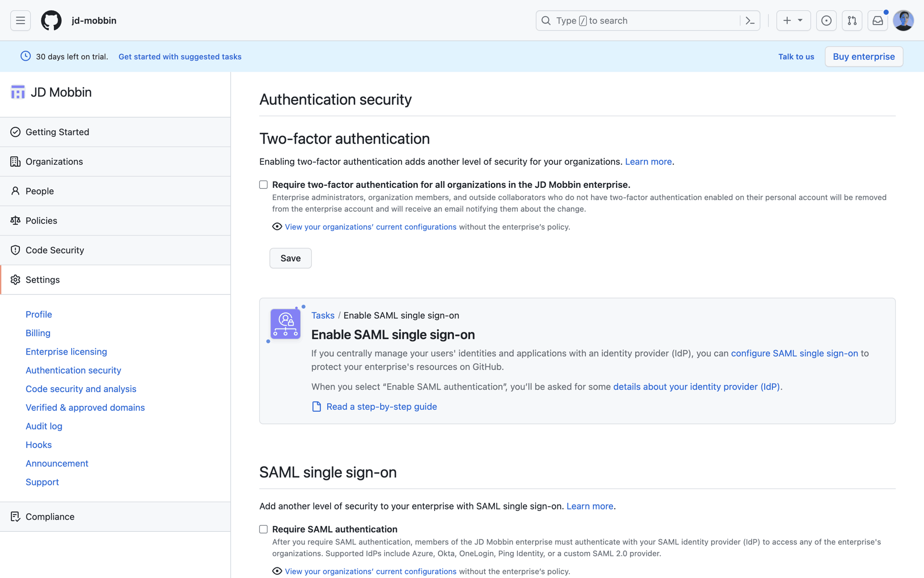
Task: Click '30 days left on trial.' text
Action: pyautogui.click(x=72, y=57)
